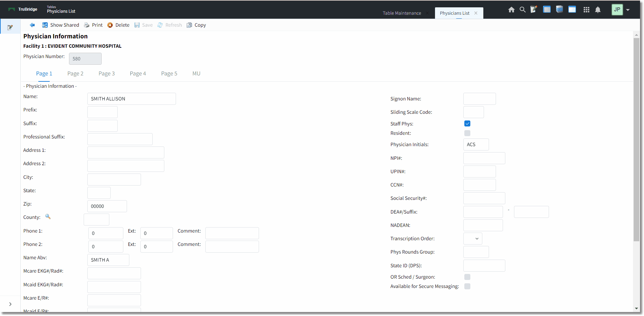Click the DEA suffix field after the dash
The width and height of the screenshot is (644, 316).
click(531, 212)
